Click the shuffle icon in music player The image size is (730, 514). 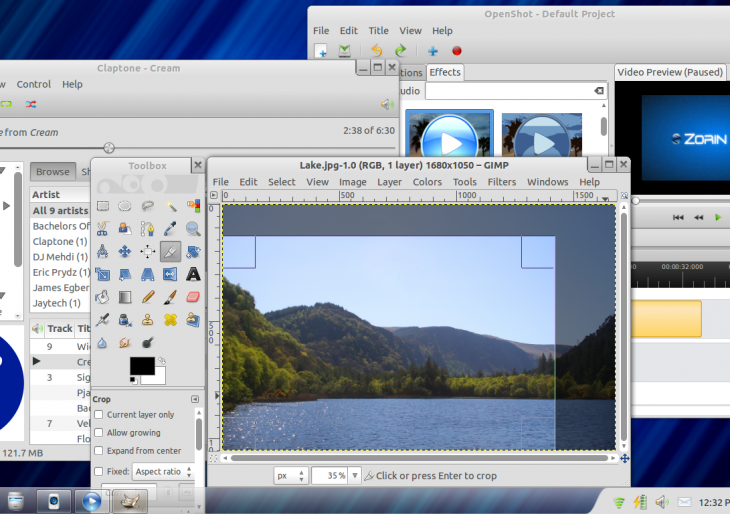tap(31, 104)
